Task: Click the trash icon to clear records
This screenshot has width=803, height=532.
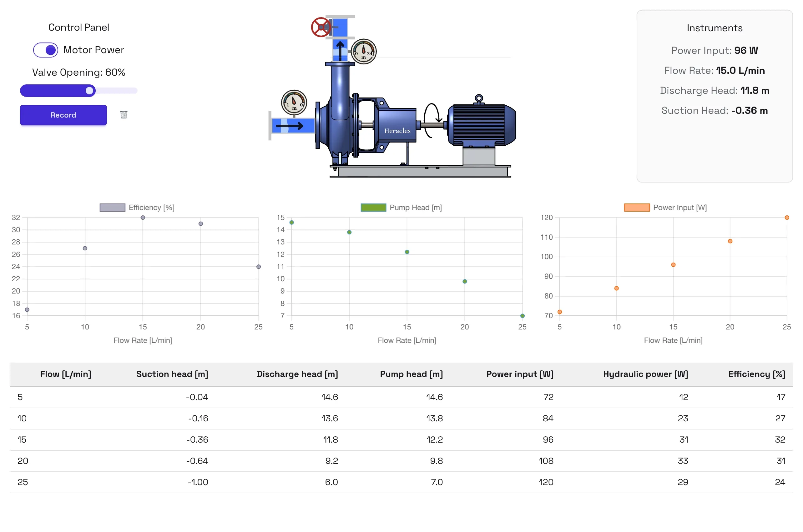Action: click(x=124, y=115)
